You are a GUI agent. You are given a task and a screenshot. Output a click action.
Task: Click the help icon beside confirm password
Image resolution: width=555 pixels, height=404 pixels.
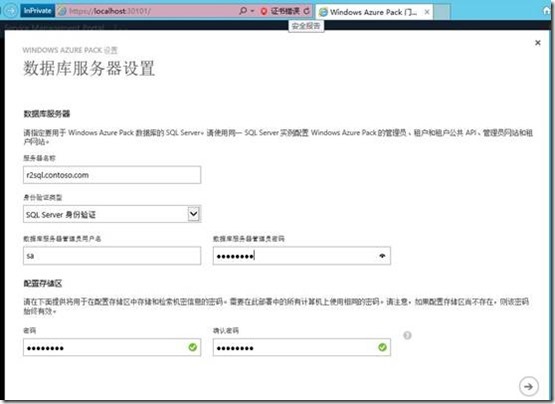tap(407, 335)
